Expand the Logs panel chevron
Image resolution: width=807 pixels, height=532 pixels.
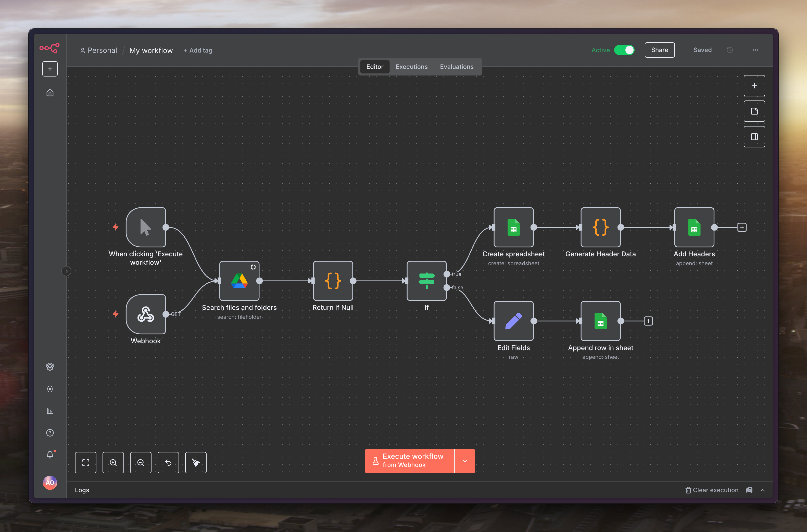point(763,490)
